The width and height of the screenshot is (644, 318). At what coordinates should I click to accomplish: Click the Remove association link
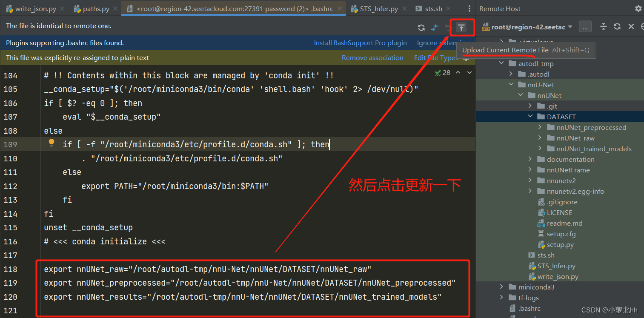click(x=372, y=57)
